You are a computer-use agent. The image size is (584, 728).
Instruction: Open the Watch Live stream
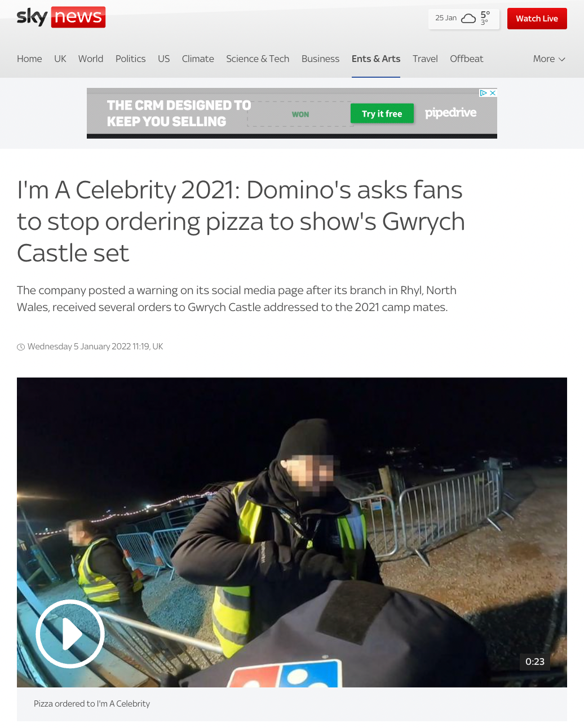(537, 19)
